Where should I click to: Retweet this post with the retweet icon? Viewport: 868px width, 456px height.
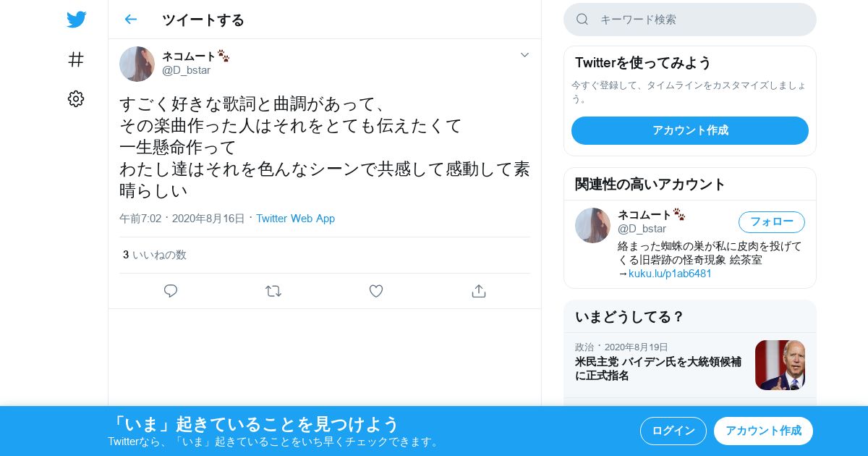click(x=273, y=291)
